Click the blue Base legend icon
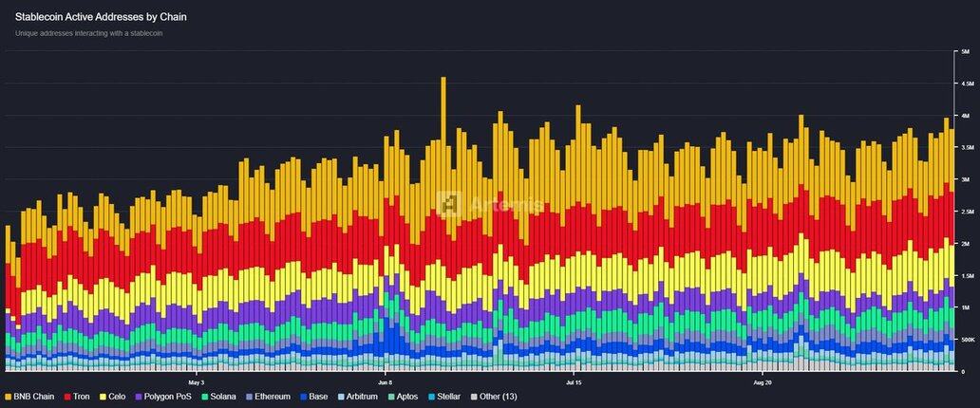Image resolution: width=980 pixels, height=408 pixels. tap(303, 397)
